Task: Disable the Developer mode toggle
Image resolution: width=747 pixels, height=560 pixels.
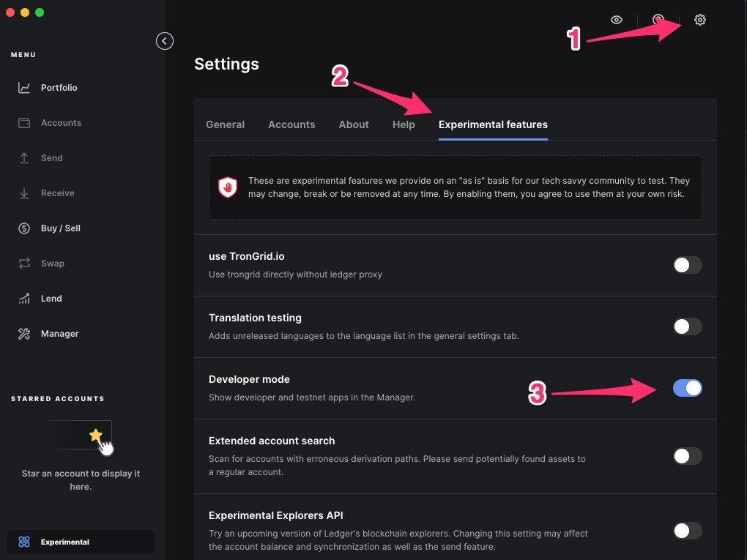Action: (687, 388)
